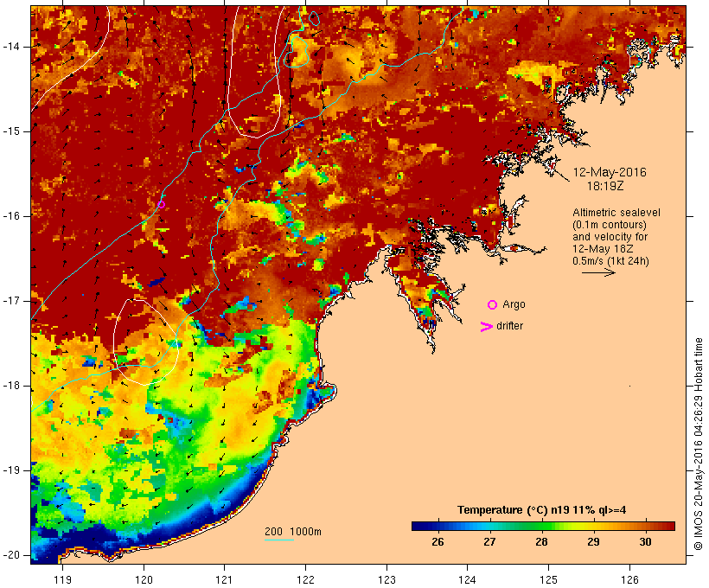Click the 0.5m/s velocity scale arrow

pos(598,272)
